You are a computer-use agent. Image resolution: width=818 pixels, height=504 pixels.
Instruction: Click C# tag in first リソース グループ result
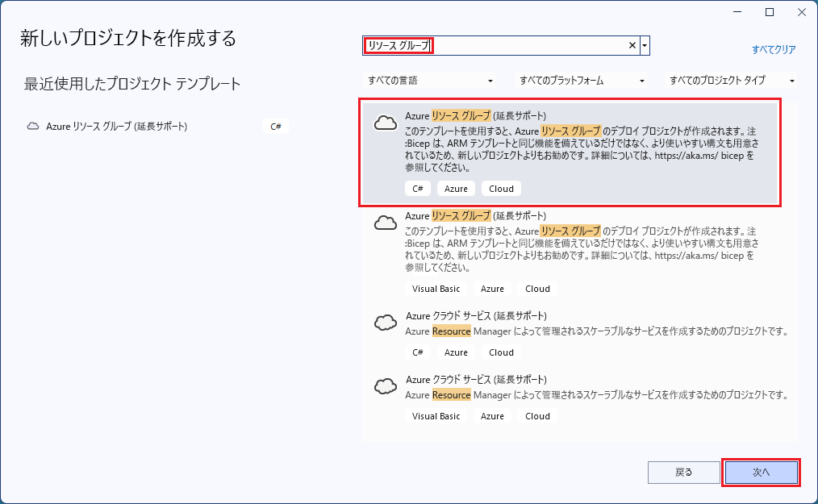coord(418,189)
